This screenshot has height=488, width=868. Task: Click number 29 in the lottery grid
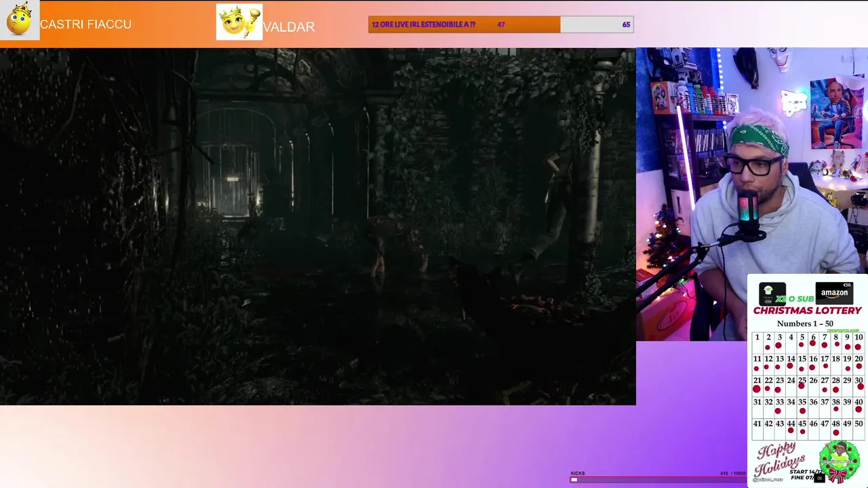pyautogui.click(x=847, y=381)
